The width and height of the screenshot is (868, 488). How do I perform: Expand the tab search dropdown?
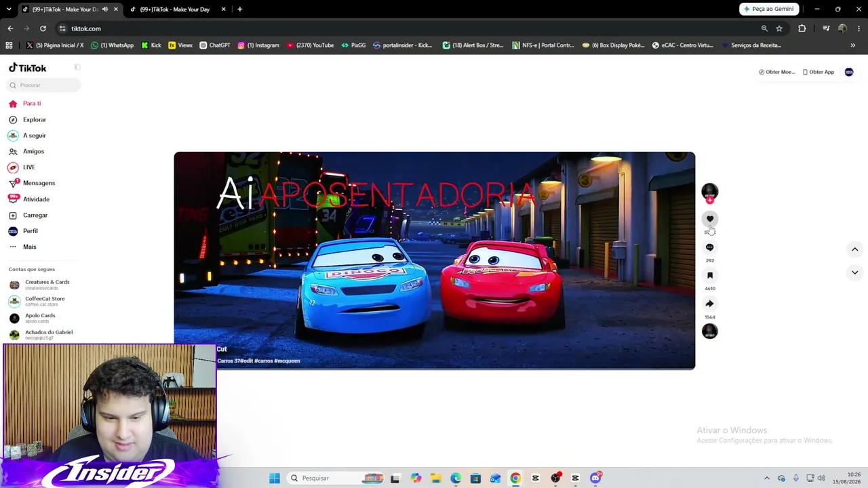pyautogui.click(x=9, y=9)
